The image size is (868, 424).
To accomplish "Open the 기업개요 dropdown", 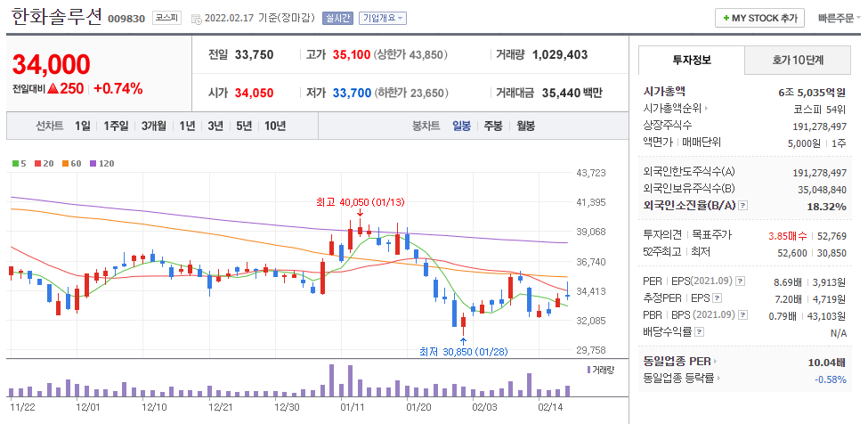I will [383, 18].
